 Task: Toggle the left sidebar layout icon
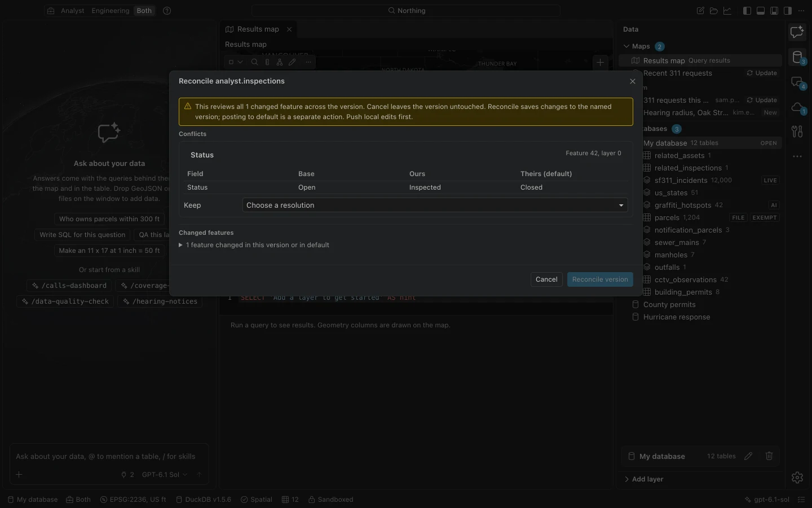click(747, 11)
